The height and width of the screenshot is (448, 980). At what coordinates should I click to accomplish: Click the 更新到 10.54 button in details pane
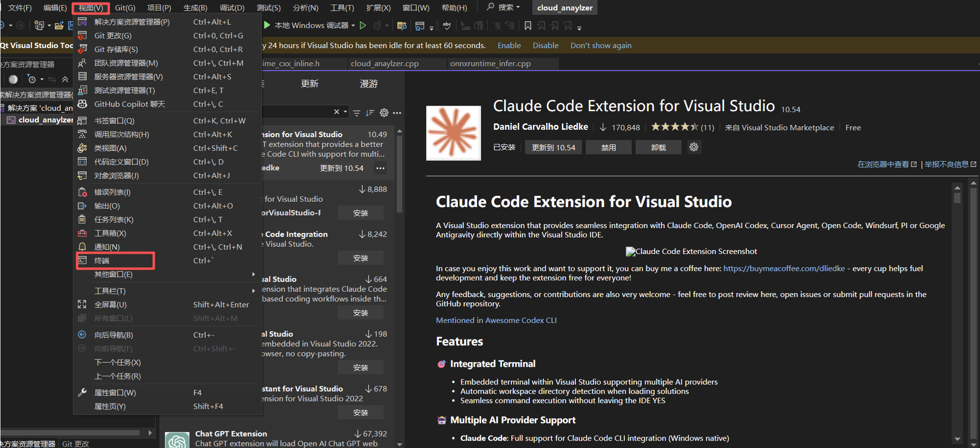553,147
